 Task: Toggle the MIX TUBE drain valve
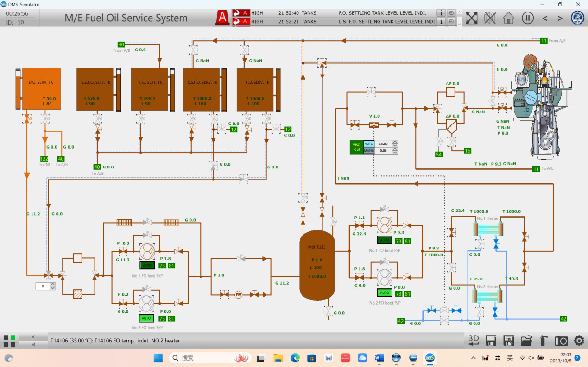[x=328, y=311]
